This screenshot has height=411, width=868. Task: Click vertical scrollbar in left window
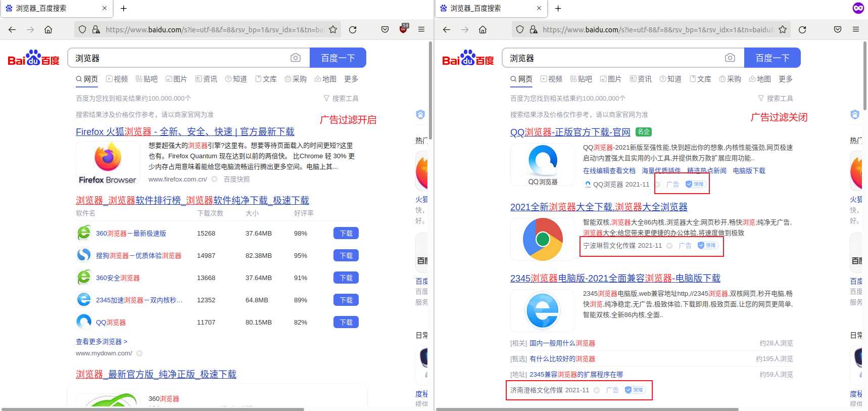(430, 91)
